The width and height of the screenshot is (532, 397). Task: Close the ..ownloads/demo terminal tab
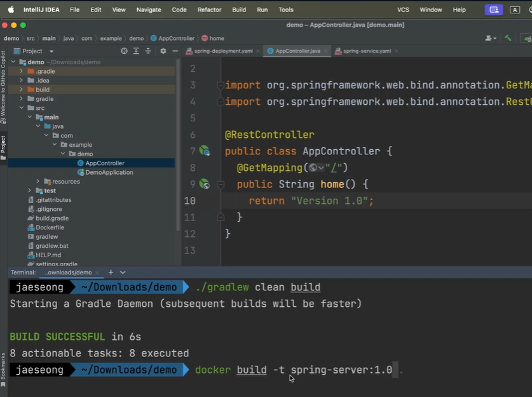coord(97,273)
